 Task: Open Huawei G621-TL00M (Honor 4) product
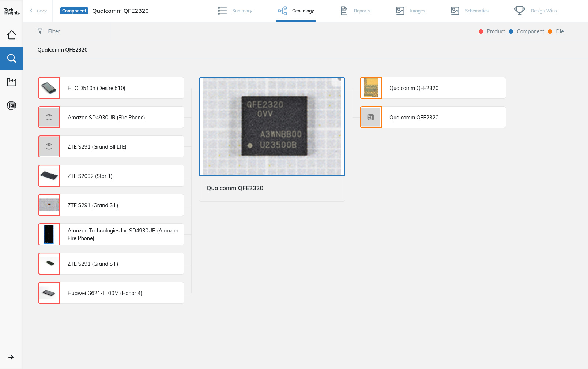tap(111, 293)
